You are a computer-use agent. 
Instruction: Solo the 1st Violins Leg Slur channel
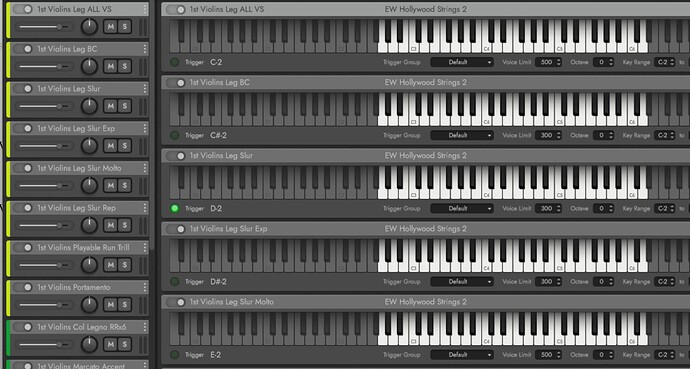[125, 106]
